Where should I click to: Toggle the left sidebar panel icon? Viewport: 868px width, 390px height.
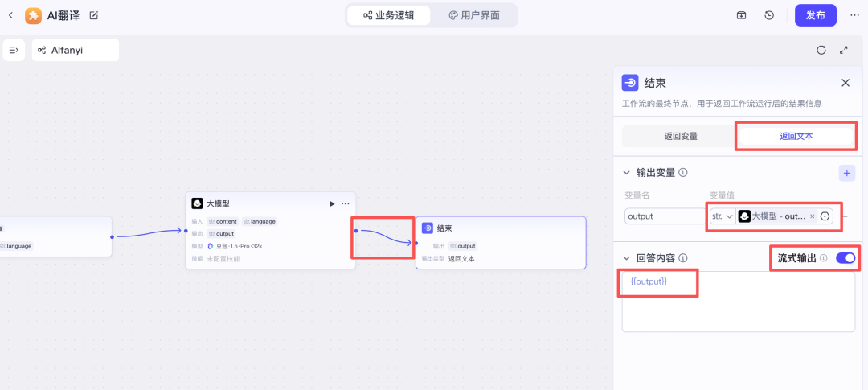click(x=14, y=51)
